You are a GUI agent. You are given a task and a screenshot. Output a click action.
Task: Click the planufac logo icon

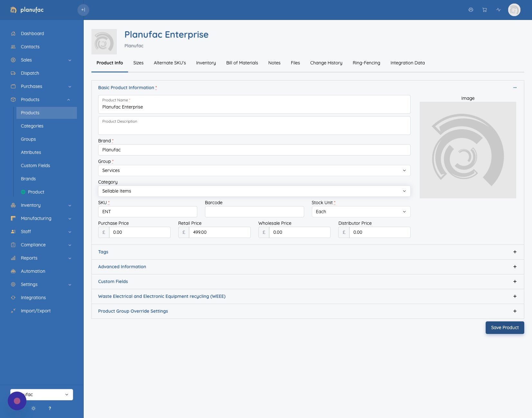(13, 10)
